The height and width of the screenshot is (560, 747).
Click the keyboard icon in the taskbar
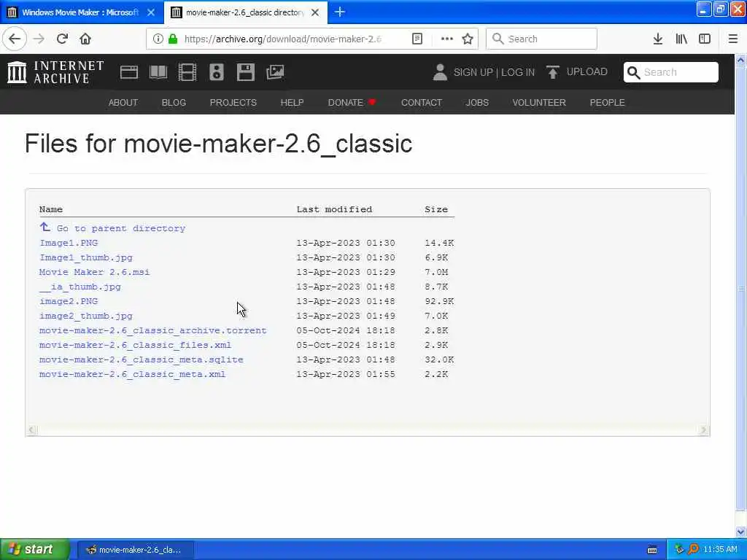pyautogui.click(x=652, y=550)
